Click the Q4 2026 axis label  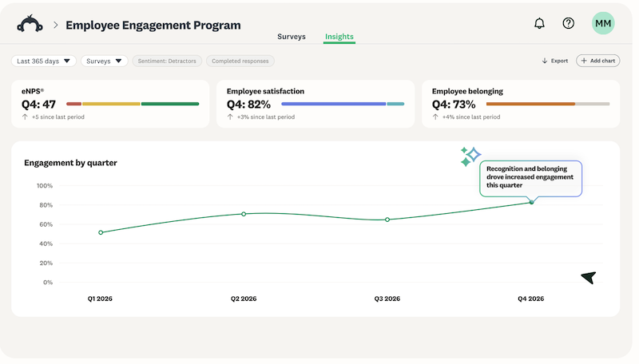click(531, 299)
